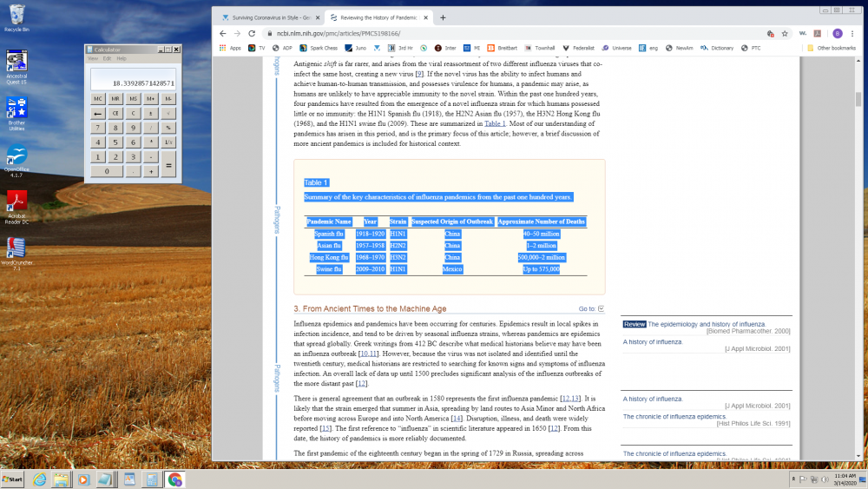The image size is (868, 489).
Task: Open the NewAm bookmark
Action: [x=680, y=48]
